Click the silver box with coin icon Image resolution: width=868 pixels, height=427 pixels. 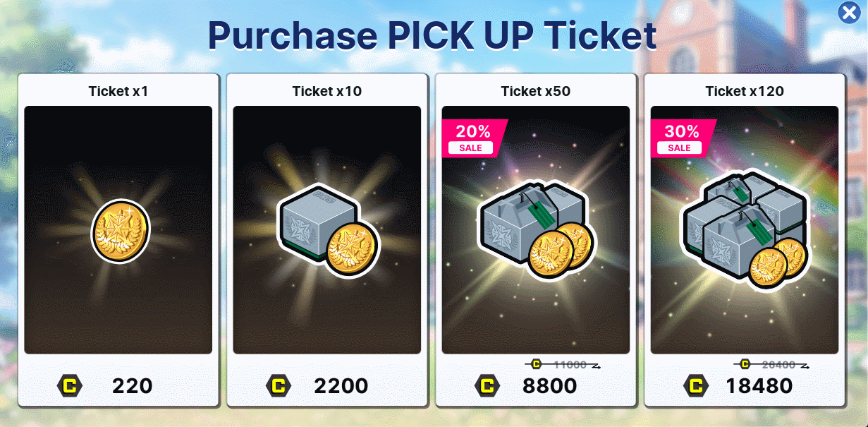[x=327, y=231]
